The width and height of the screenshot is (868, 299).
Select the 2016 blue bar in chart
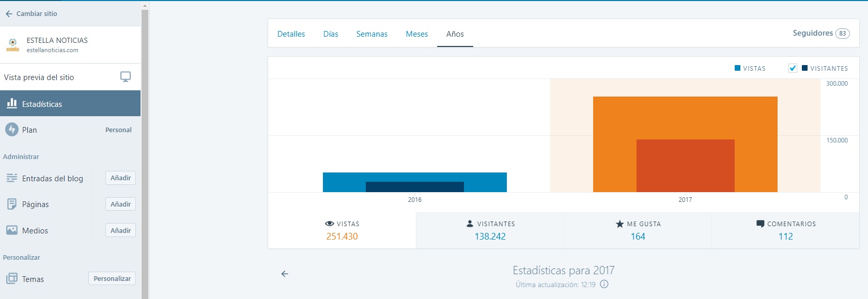click(414, 177)
